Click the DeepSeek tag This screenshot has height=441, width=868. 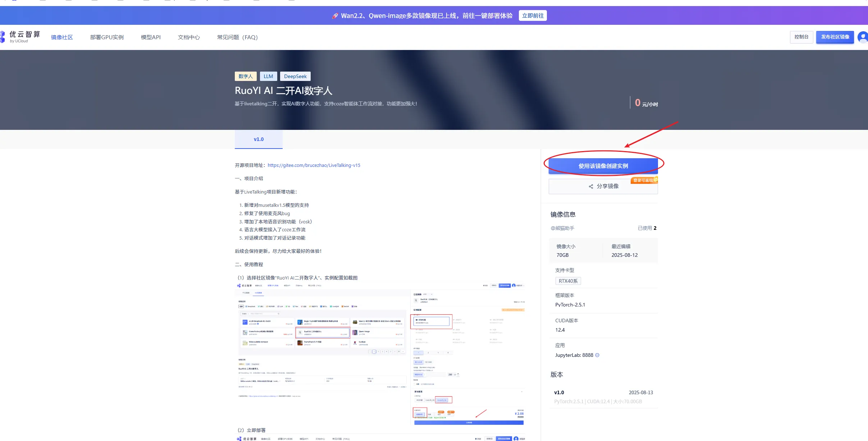[295, 76]
